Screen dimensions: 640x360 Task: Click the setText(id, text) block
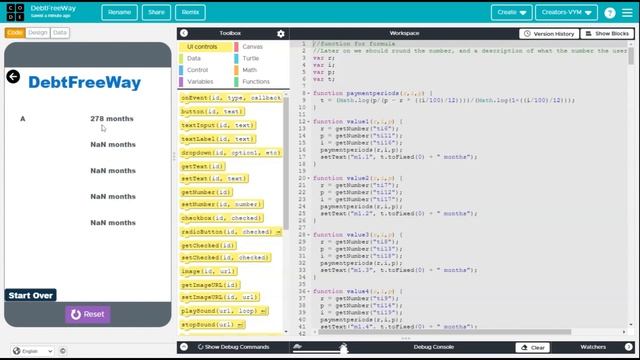click(214, 179)
